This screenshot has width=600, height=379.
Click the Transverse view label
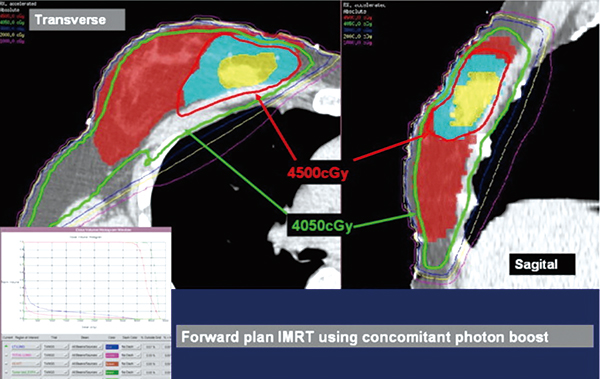point(70,20)
